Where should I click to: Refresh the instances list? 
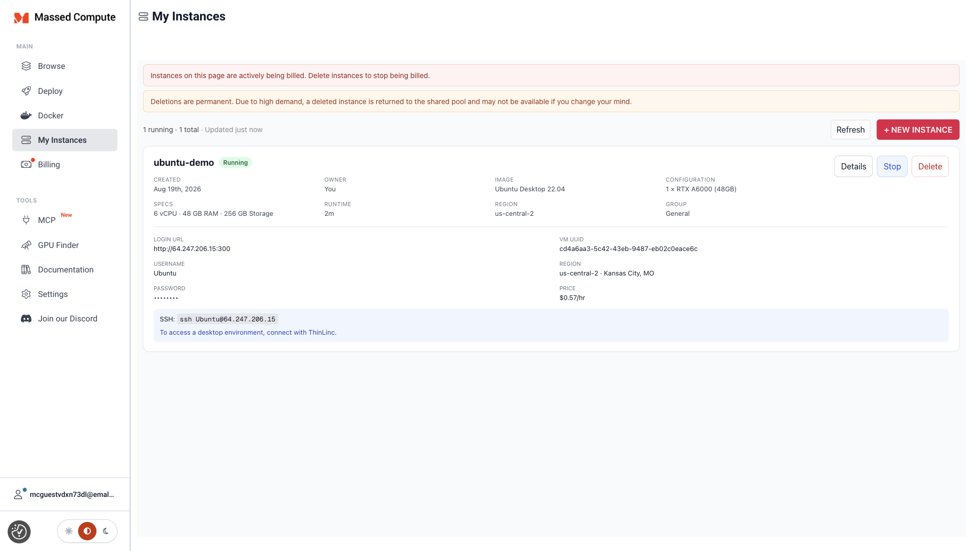click(850, 130)
